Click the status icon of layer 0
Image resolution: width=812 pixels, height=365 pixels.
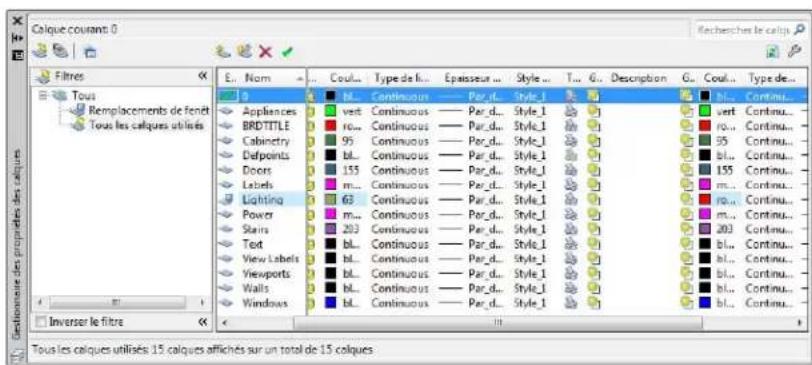click(x=228, y=96)
